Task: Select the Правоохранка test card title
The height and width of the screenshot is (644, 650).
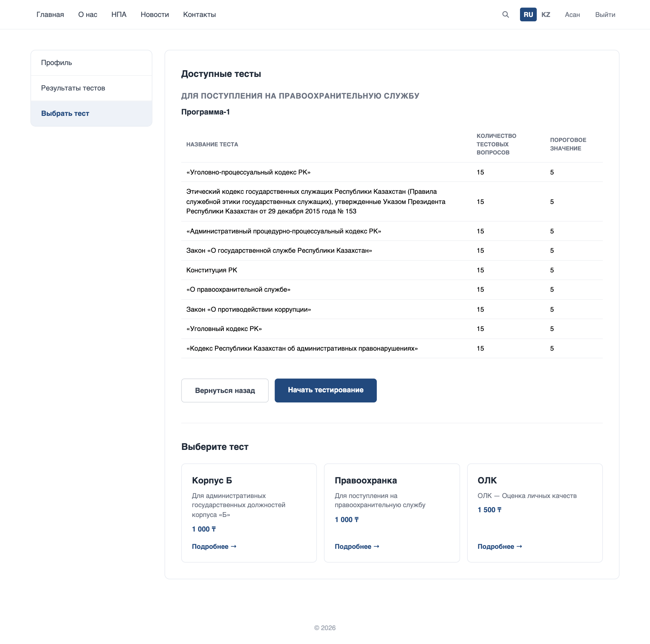Action: pos(366,480)
